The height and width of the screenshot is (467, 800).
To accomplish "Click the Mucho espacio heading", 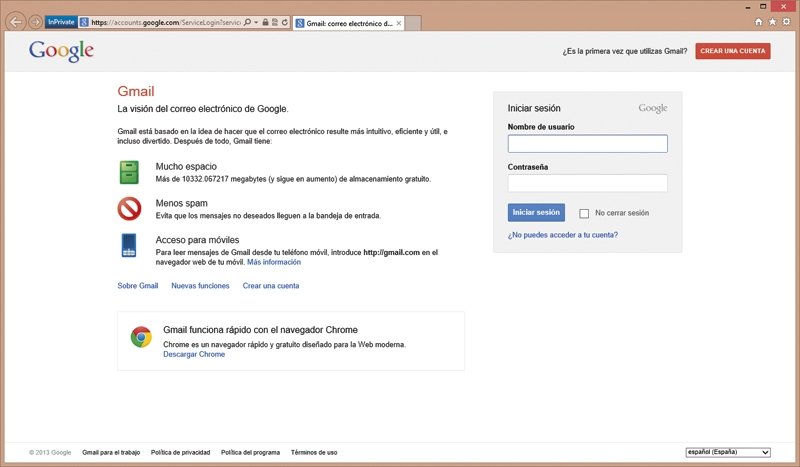I will [x=186, y=166].
